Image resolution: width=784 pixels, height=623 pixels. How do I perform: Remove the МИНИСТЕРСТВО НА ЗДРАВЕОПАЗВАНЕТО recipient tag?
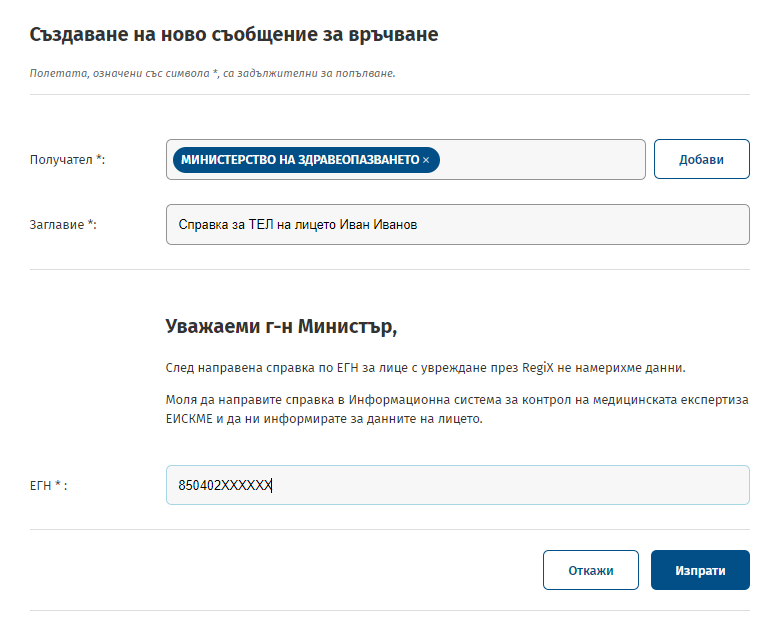coord(426,160)
